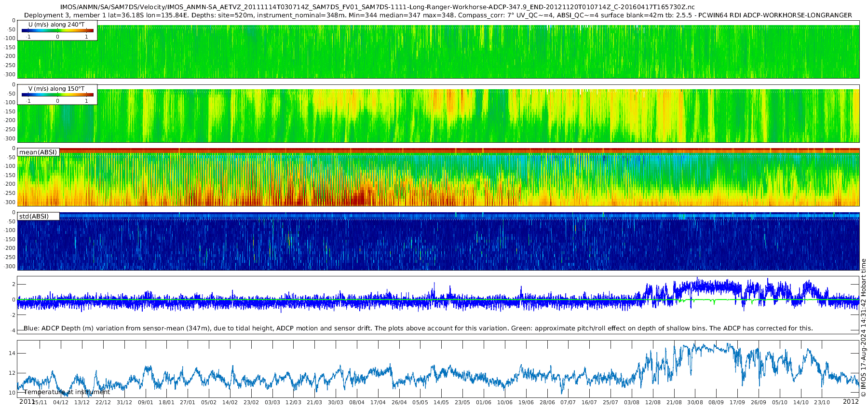This screenshot has width=868, height=410.
Task: Click the -150 depth tick on U panel
Action: [10, 47]
